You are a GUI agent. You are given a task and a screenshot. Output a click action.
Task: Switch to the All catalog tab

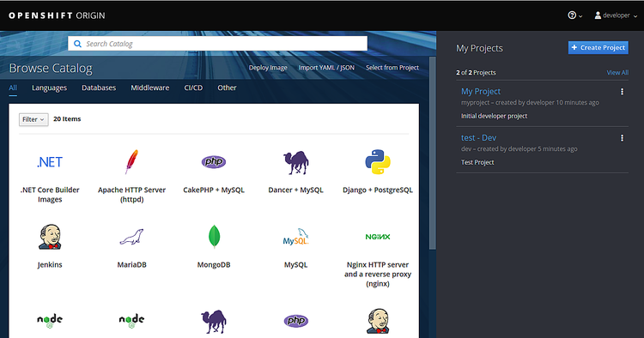[x=13, y=88]
